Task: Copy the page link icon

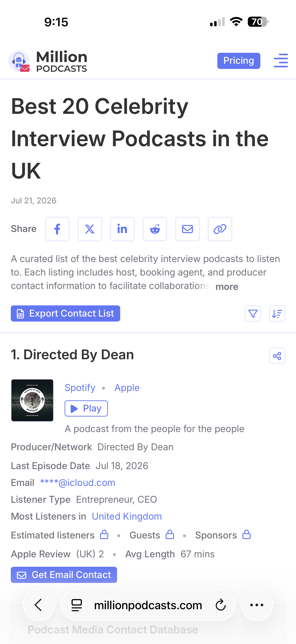Action: 220,229
